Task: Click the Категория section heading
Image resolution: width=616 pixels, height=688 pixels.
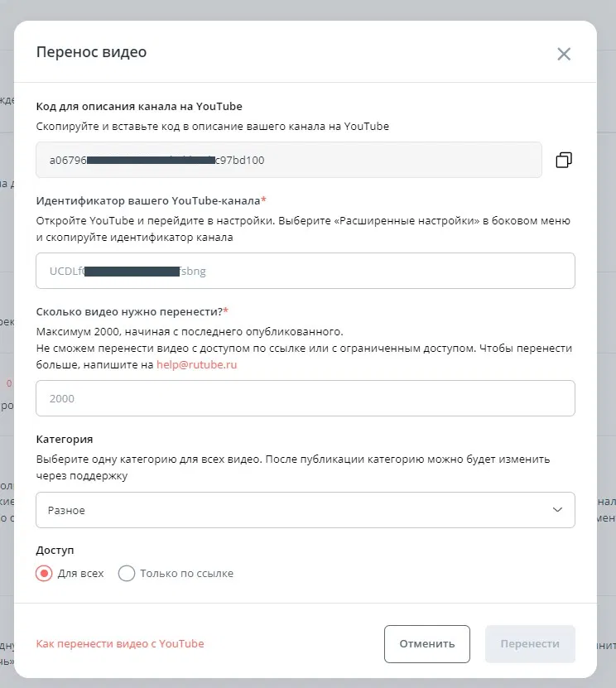Action: 65,439
